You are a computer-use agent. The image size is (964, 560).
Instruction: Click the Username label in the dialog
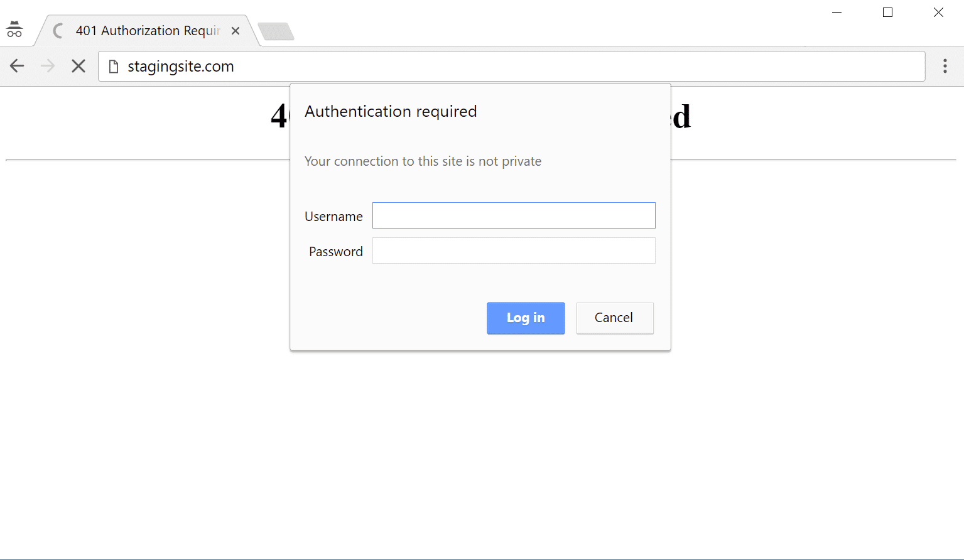pos(333,216)
